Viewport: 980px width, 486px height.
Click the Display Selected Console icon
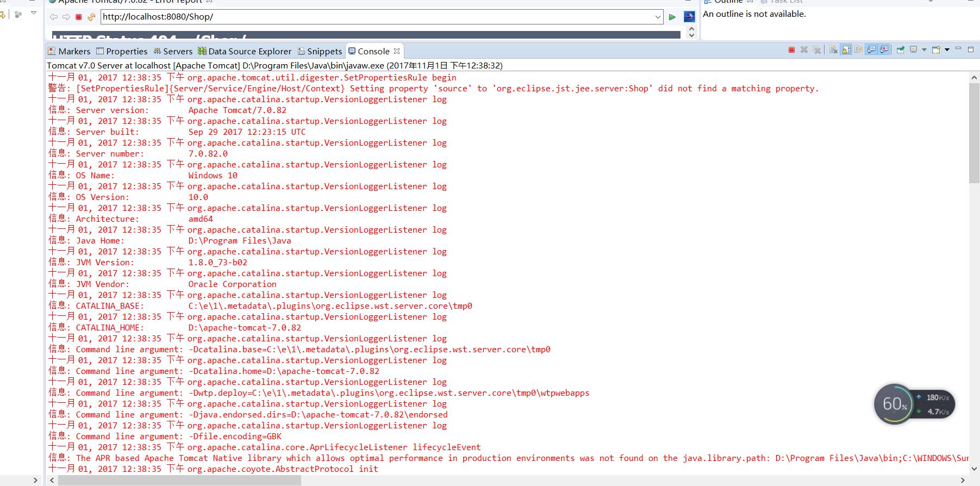click(x=914, y=49)
